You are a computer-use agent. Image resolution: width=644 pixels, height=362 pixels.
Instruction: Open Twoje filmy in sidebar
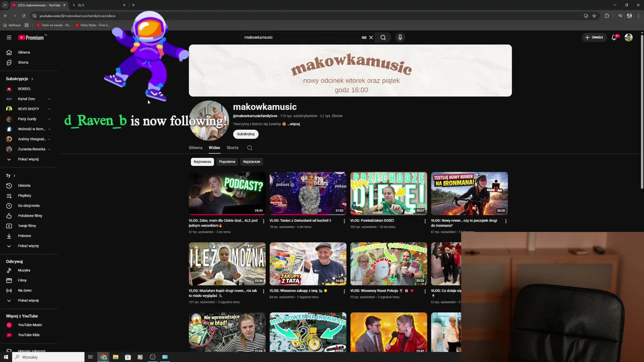(27, 226)
